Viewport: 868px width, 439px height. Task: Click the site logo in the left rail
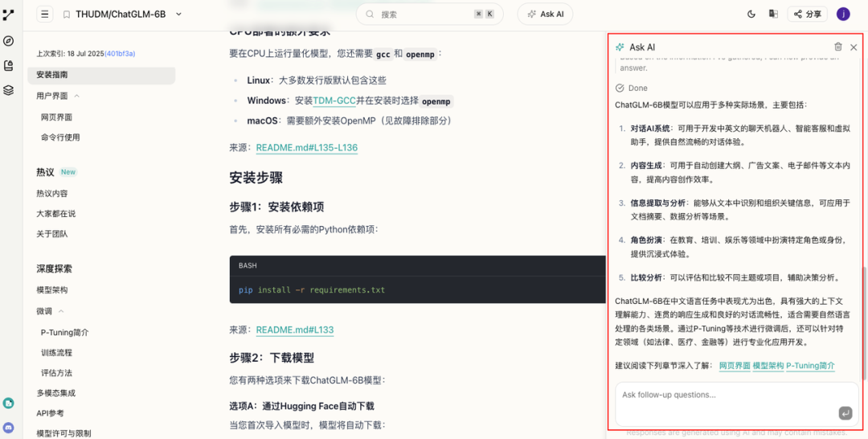coord(8,15)
